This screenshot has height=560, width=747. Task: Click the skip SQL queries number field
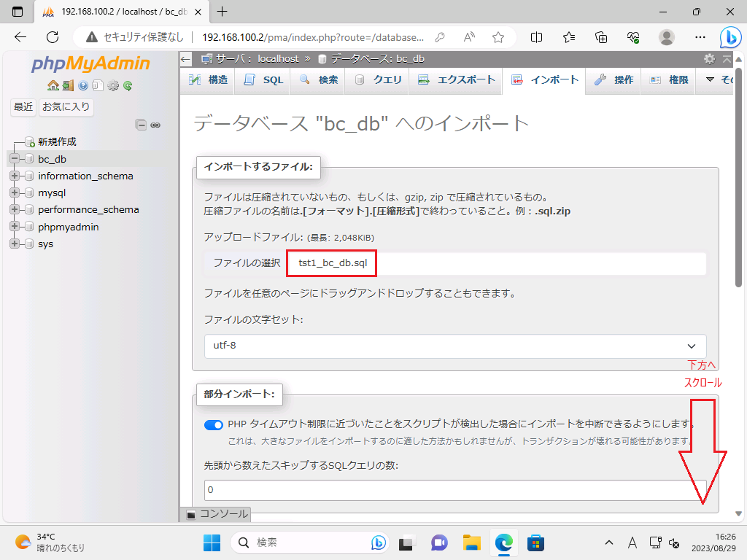(x=455, y=490)
